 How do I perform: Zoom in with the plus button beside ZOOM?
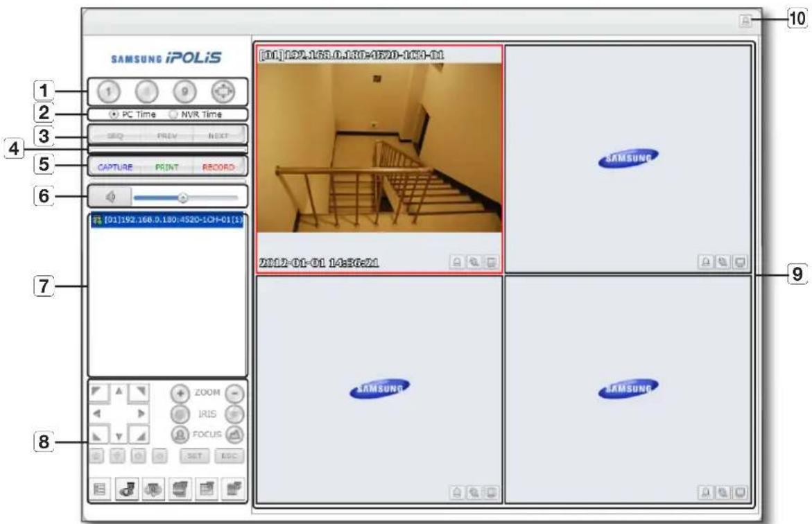tap(180, 394)
